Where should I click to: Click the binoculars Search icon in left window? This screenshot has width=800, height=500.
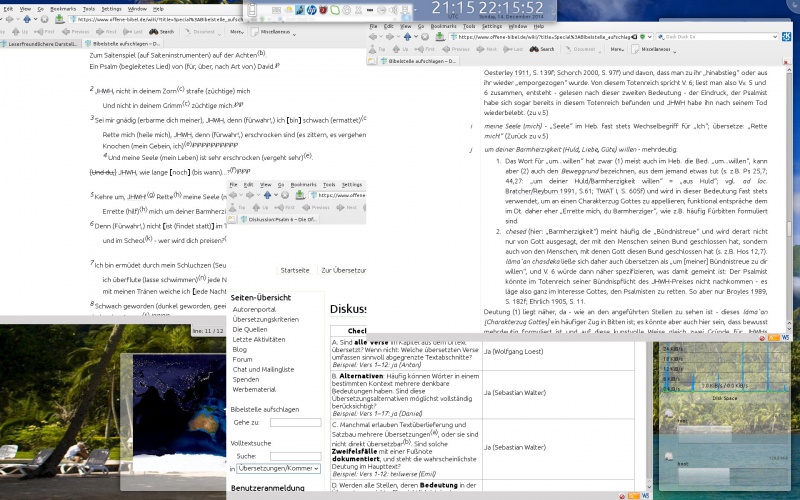pyautogui.click(x=153, y=31)
